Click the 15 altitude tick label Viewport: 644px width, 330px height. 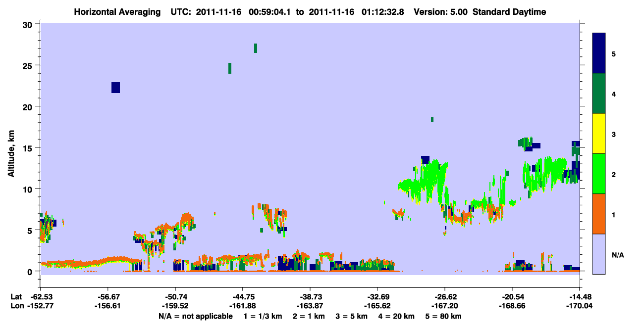click(29, 147)
